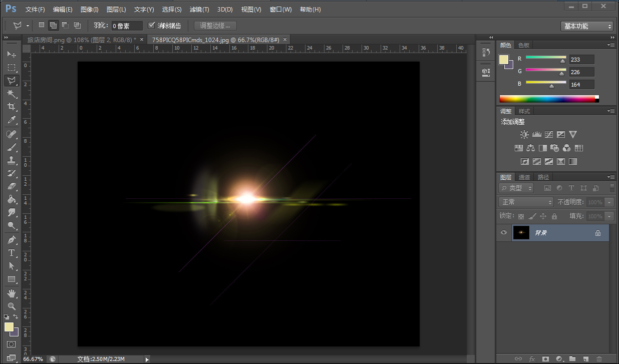Viewport: 619px width, 364px height.
Task: Click the 羽化 feather input field
Action: (x=127, y=26)
